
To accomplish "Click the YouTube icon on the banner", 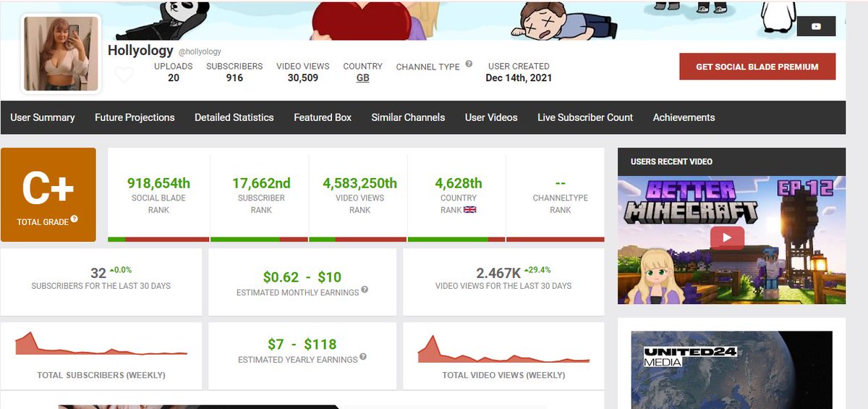I will coord(816,27).
